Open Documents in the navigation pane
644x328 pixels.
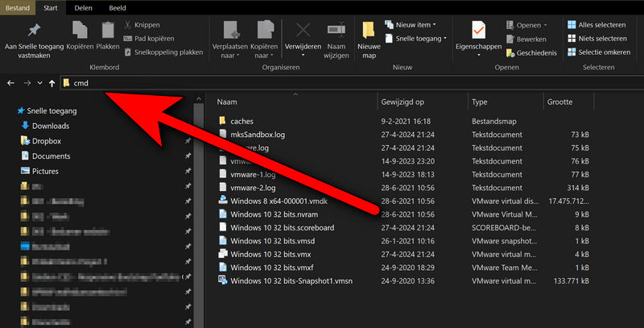coord(46,156)
